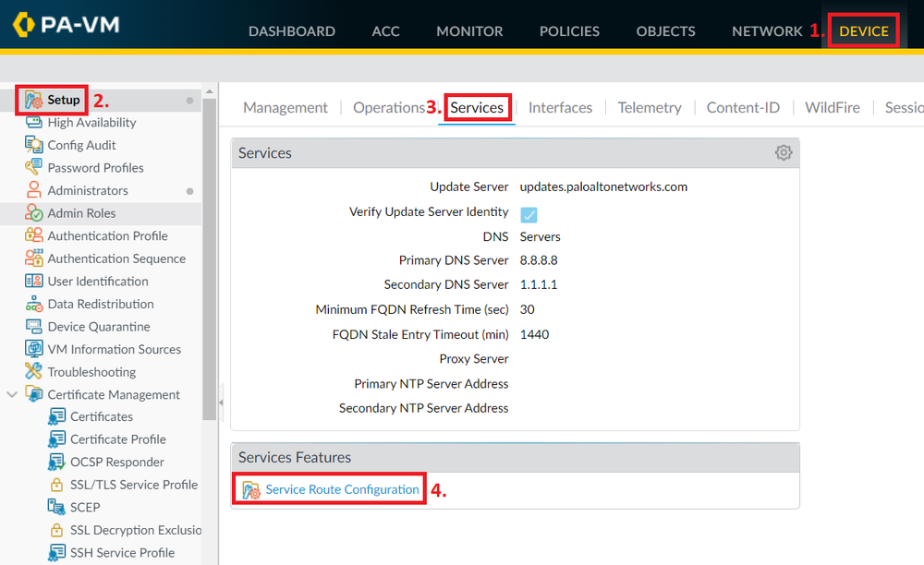
Task: Click the sidebar vertical scrollbar thumb
Action: (209, 258)
